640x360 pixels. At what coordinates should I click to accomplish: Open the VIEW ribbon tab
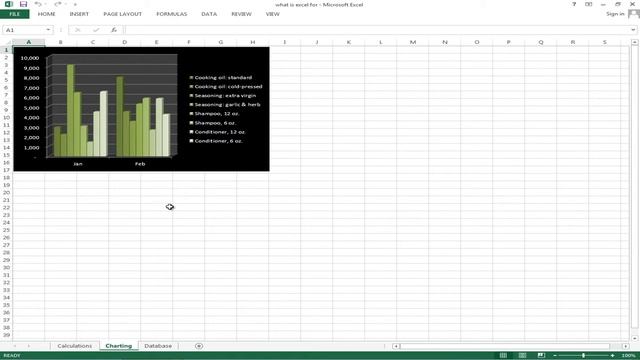273,14
